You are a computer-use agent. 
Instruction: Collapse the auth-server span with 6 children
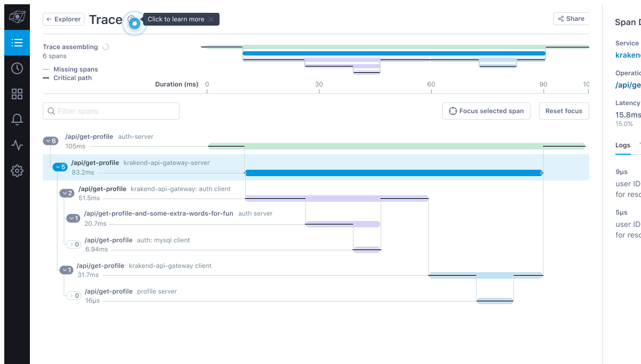coord(51,141)
